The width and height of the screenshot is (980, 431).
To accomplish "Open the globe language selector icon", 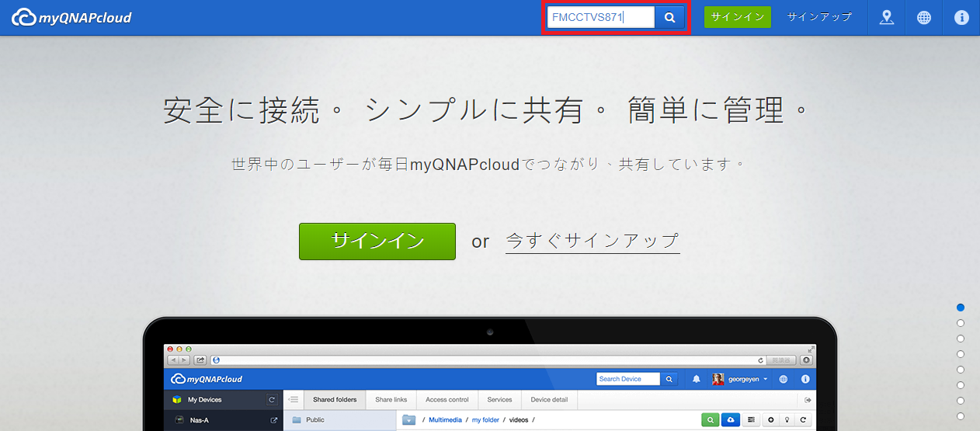I will [x=923, y=17].
